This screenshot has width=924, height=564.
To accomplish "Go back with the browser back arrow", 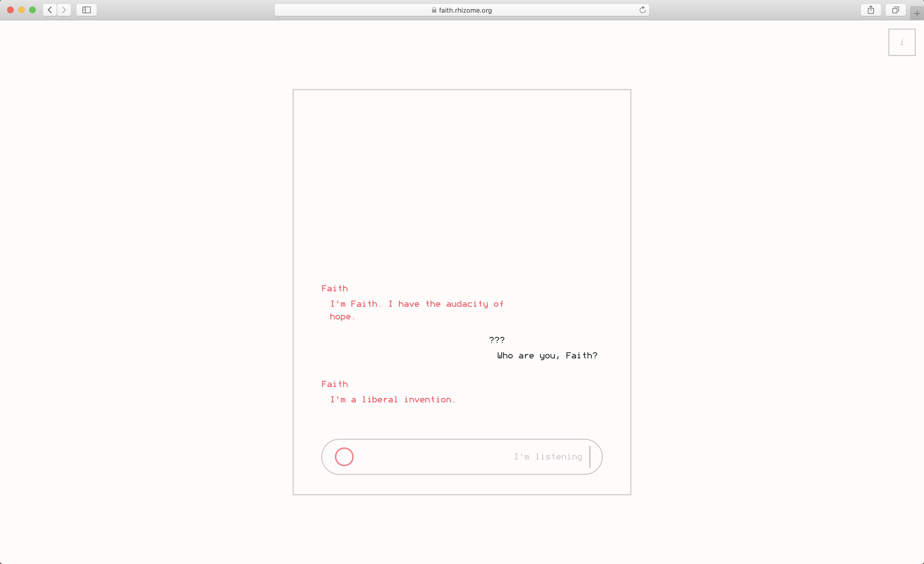I will pyautogui.click(x=50, y=10).
